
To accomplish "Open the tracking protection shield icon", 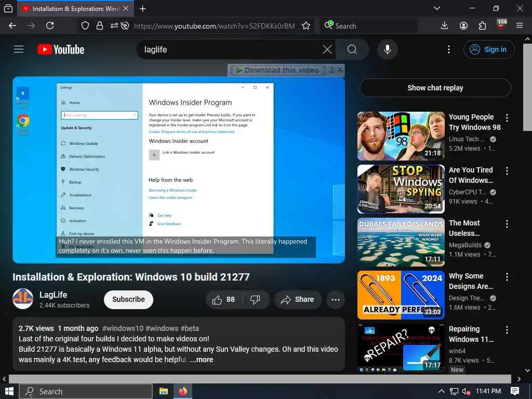I will click(85, 26).
